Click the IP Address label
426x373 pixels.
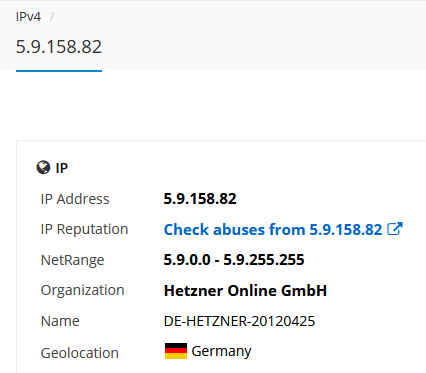click(x=75, y=199)
